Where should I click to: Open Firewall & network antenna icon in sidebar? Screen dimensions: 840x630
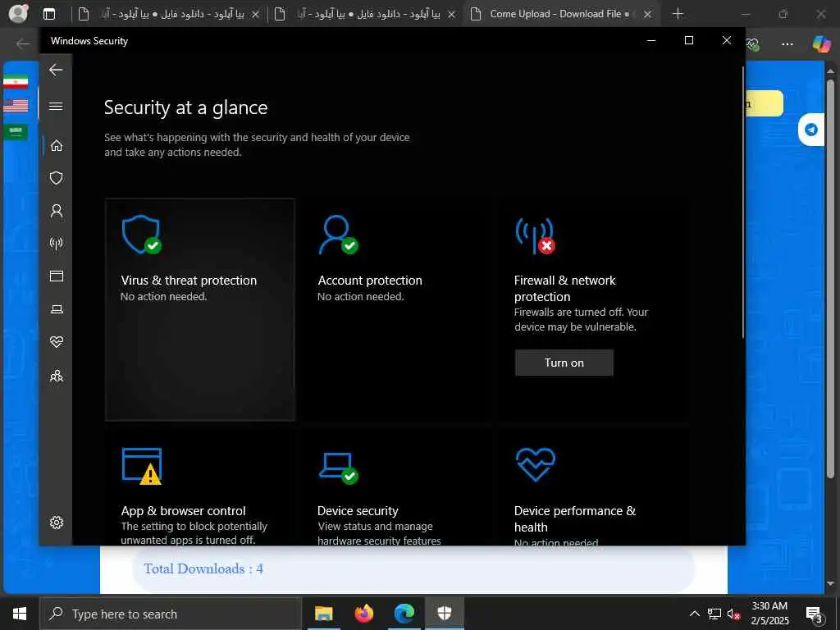coord(57,243)
